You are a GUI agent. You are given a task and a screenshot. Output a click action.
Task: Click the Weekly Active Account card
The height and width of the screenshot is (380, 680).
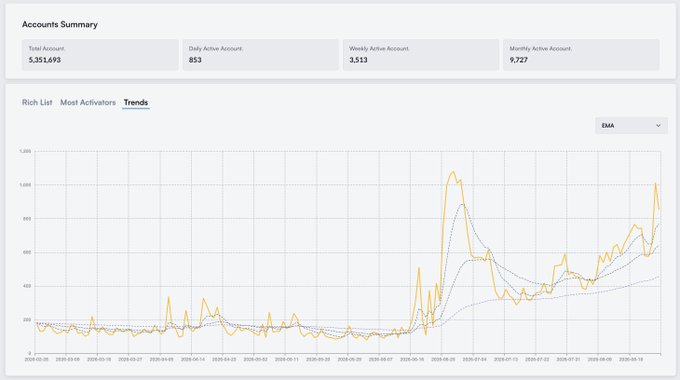421,55
